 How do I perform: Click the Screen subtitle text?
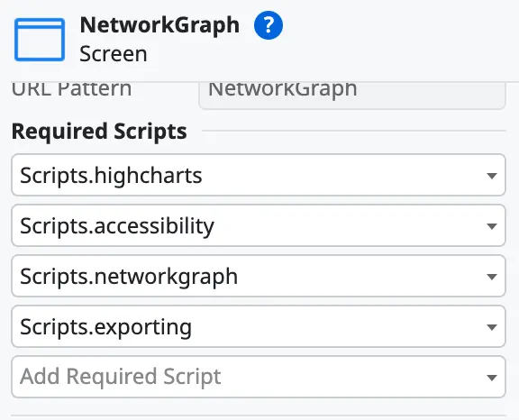click(x=114, y=53)
